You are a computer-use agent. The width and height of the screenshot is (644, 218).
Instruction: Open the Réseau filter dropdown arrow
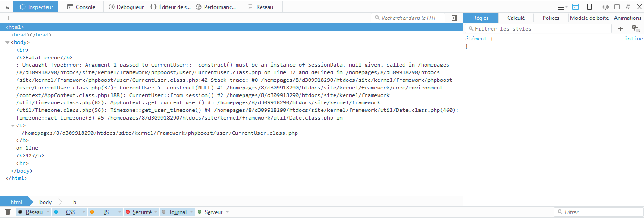tap(48, 212)
